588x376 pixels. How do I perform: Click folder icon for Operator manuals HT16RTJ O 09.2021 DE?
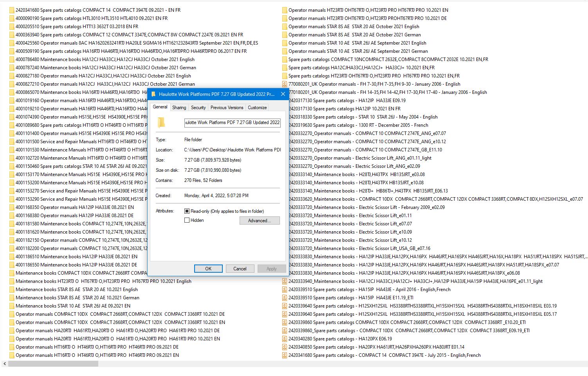coord(12,347)
